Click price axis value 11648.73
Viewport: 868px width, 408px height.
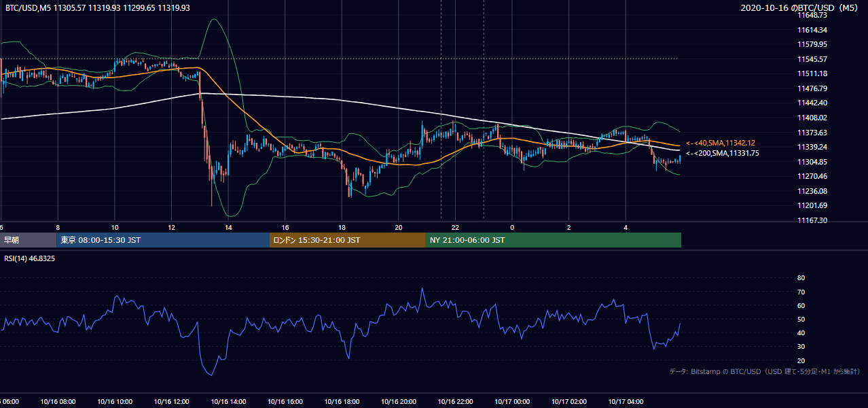tap(812, 15)
